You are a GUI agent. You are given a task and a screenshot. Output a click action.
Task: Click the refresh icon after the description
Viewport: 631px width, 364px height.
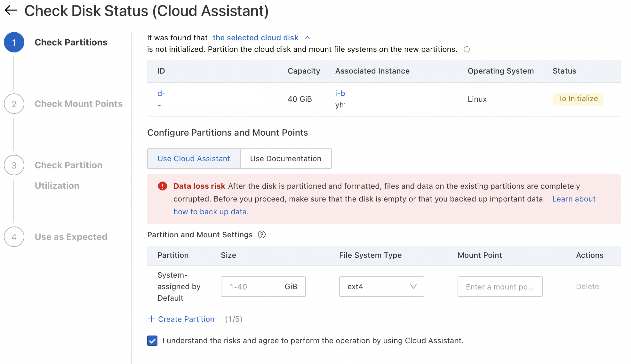point(467,49)
